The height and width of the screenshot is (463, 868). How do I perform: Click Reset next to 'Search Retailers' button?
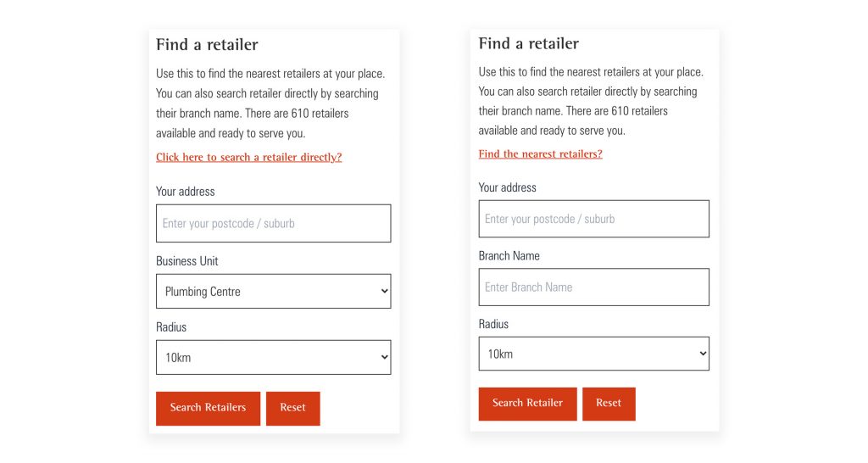tap(292, 408)
